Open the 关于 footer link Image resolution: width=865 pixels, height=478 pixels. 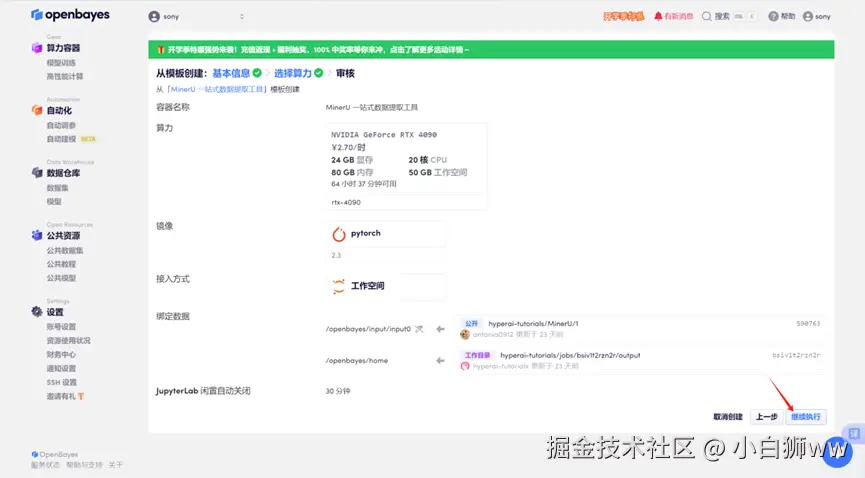(x=116, y=465)
